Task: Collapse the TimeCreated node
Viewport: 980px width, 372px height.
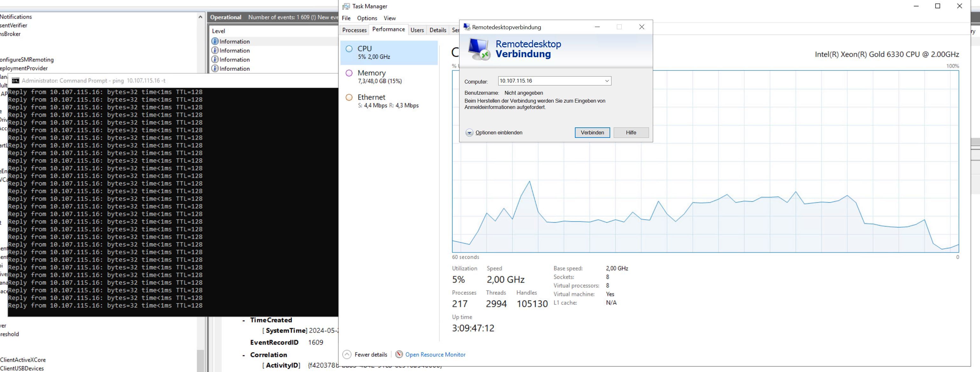Action: [x=244, y=320]
